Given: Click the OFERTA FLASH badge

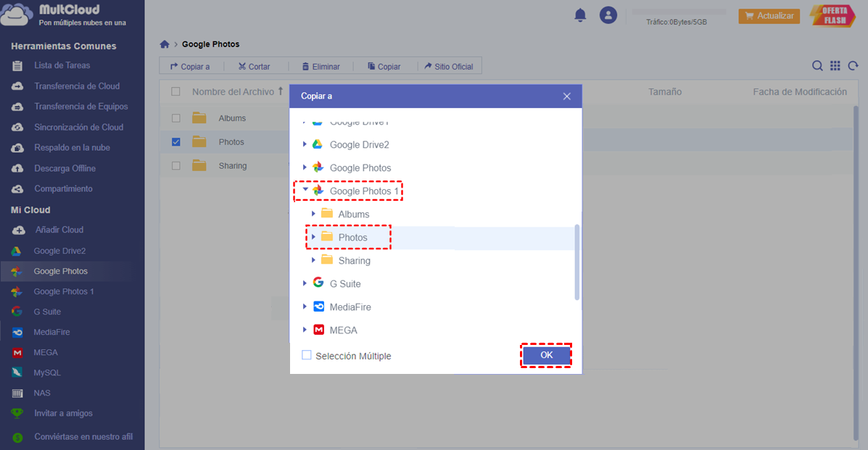Looking at the screenshot, I should 832,15.
